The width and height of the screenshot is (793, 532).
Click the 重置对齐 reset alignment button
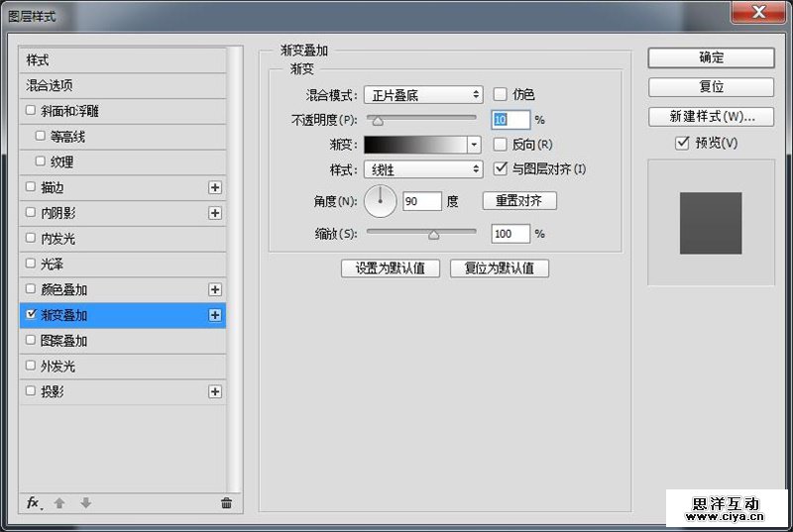coord(519,201)
